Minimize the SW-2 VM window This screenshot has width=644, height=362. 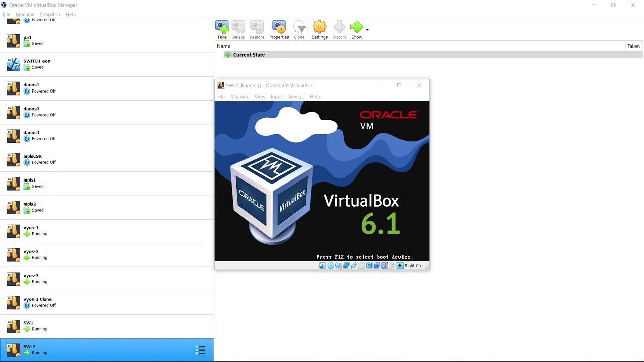380,85
